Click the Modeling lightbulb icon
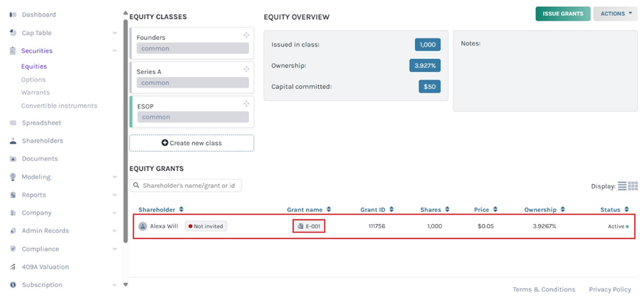644x299 pixels. [13, 177]
